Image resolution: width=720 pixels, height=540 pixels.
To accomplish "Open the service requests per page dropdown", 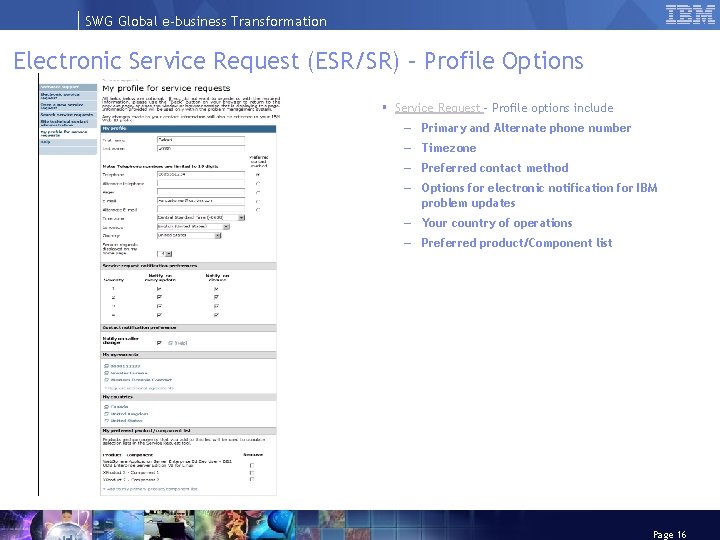I will 164,253.
